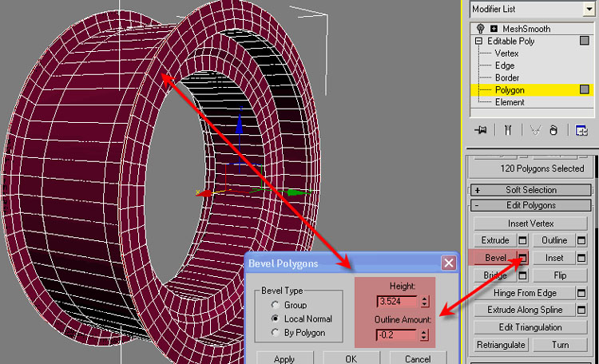Open Extrude settings dialog box icon
Screen dimensions: 599x364
[522, 240]
